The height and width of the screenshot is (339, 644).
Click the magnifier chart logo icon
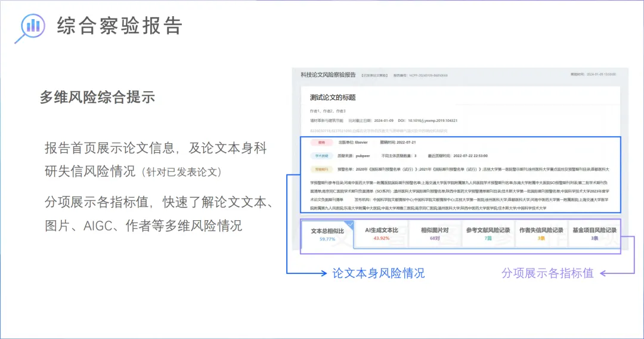[x=29, y=26]
